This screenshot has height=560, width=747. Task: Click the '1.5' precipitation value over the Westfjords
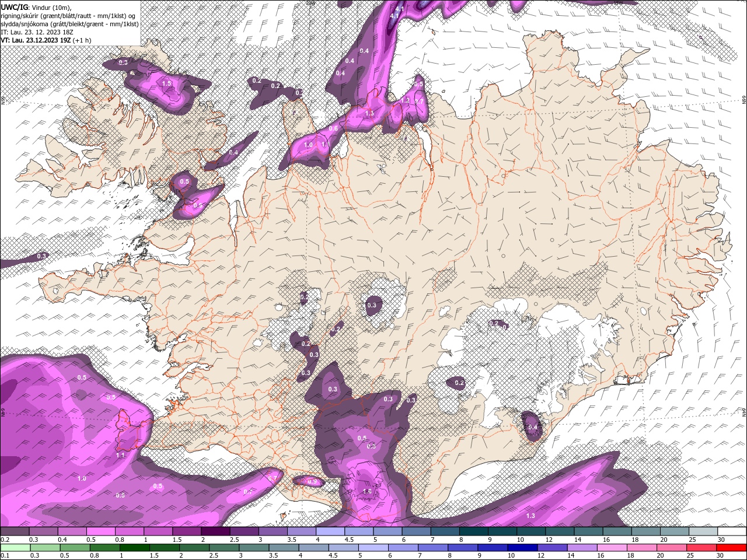[x=166, y=84]
